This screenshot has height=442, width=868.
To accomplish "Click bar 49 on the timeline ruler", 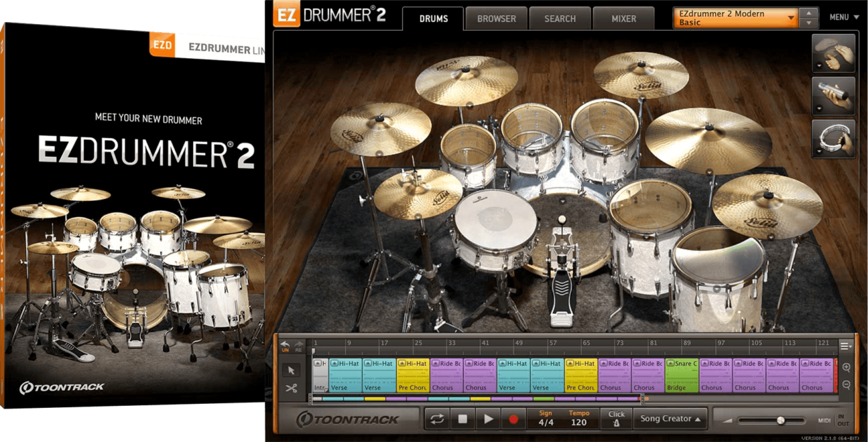I will [519, 343].
